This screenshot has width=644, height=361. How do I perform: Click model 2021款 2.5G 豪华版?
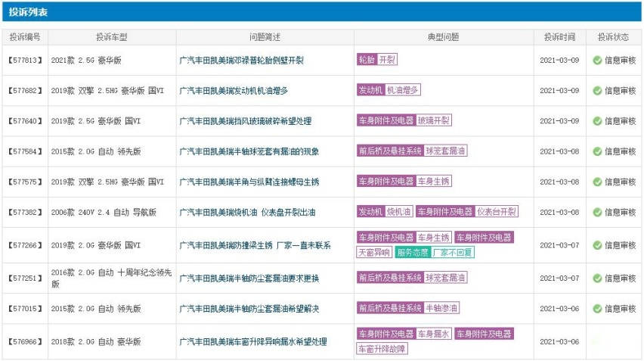click(x=86, y=61)
